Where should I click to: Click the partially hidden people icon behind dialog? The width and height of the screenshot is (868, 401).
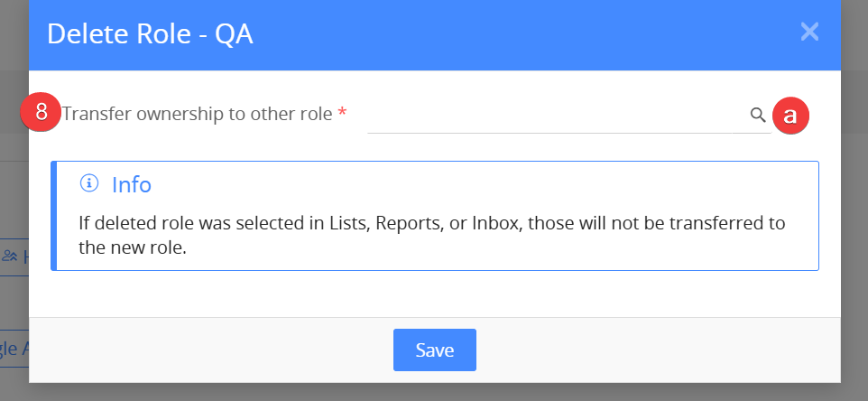(x=10, y=256)
